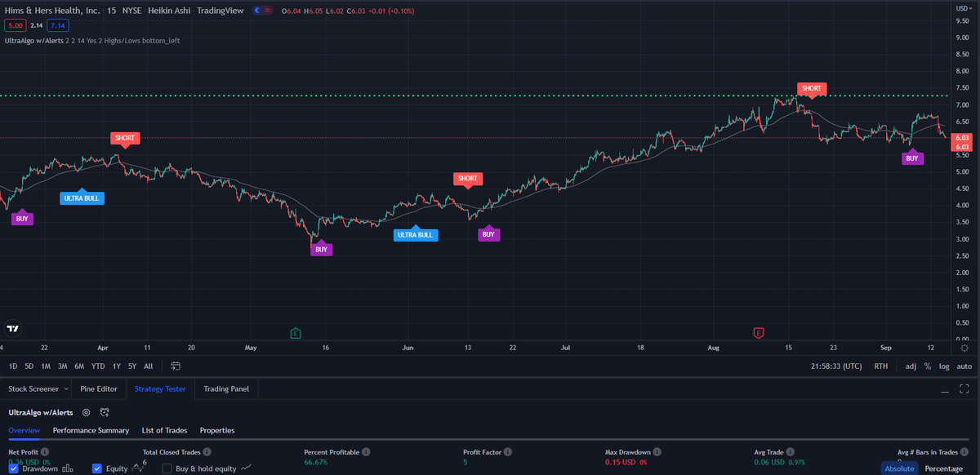Click the earnings E marker in May

coord(295,333)
